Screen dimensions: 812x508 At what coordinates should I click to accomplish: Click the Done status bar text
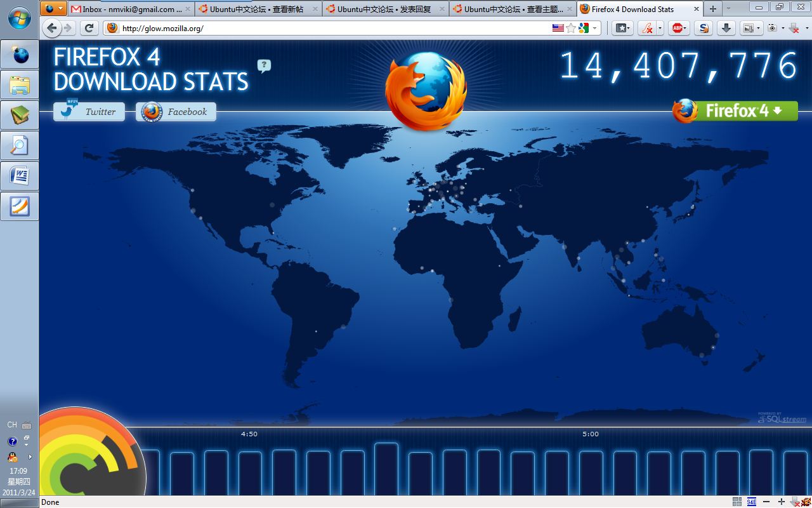(50, 502)
